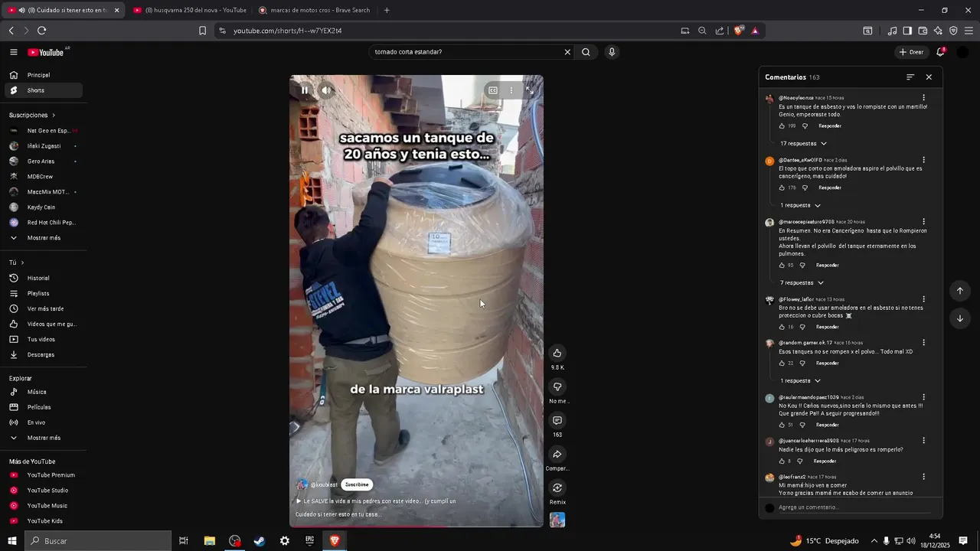The width and height of the screenshot is (980, 551).
Task: Open YouTube Premium link
Action: 44,475
